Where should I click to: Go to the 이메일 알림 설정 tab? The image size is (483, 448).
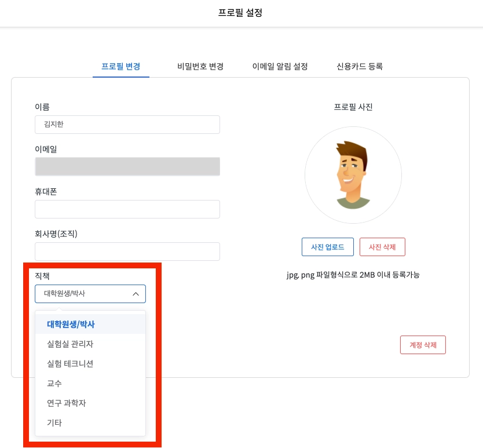[280, 66]
